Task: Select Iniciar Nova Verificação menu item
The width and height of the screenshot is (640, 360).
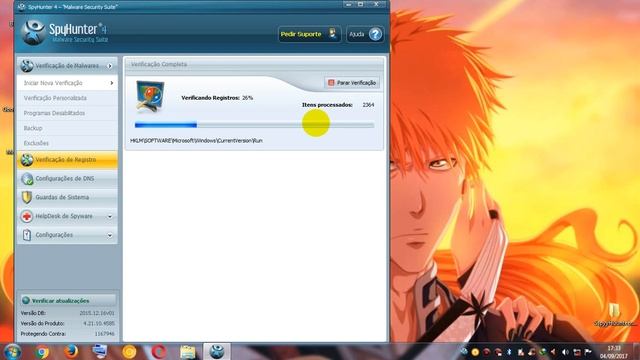Action: pyautogui.click(x=67, y=83)
